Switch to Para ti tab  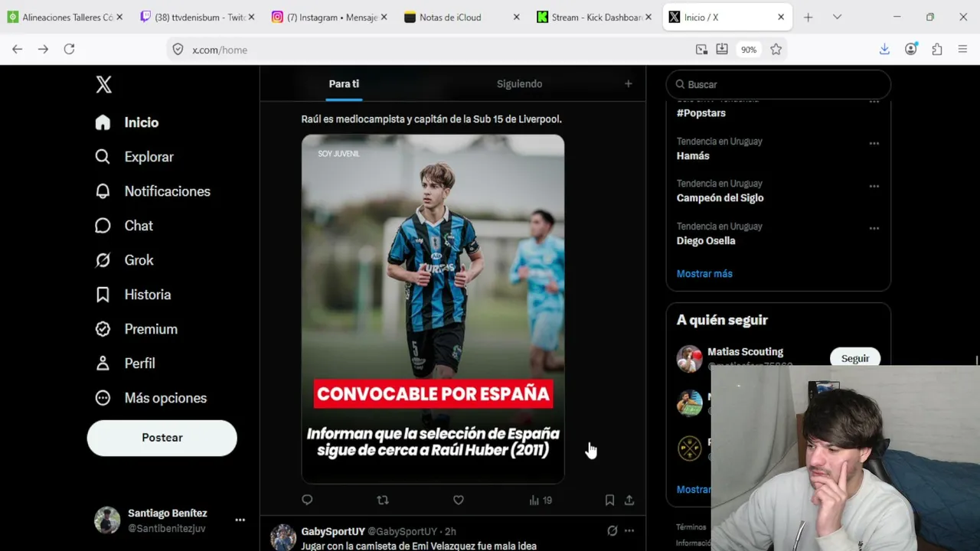click(x=344, y=84)
